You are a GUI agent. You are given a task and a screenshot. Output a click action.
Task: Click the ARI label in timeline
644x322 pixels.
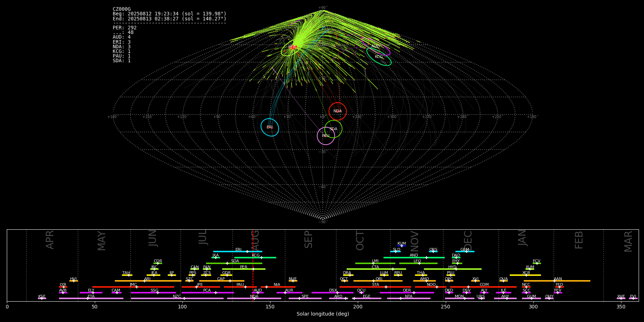click(x=147, y=279)
